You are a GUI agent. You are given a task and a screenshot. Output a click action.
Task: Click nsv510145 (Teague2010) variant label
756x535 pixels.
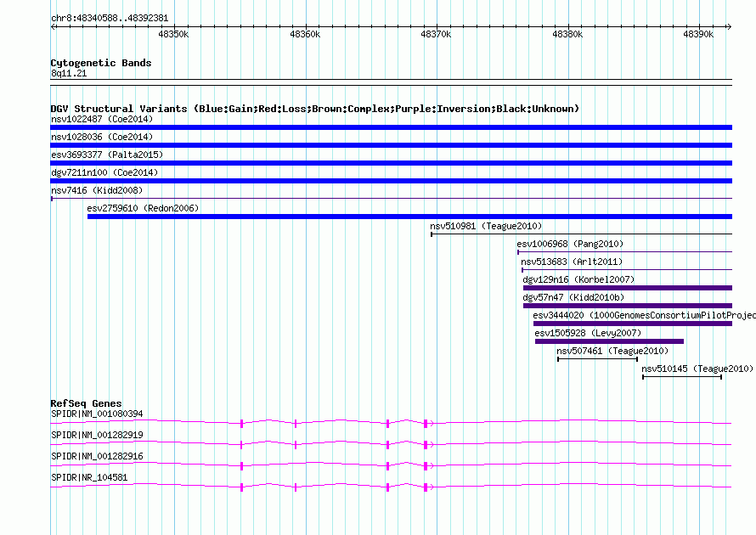point(697,369)
